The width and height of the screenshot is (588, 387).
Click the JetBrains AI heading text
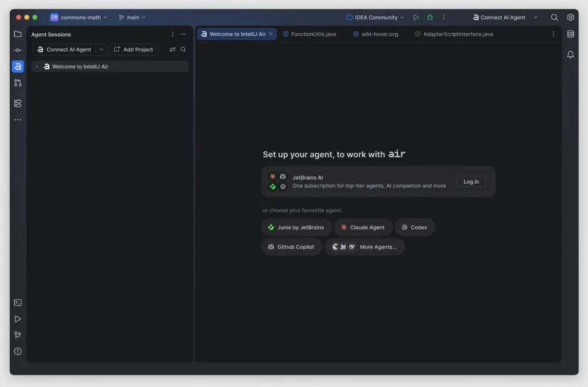[308, 178]
